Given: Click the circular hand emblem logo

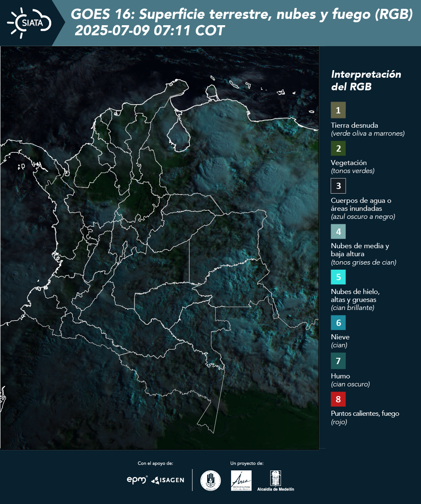Looking at the screenshot, I should click(210, 480).
